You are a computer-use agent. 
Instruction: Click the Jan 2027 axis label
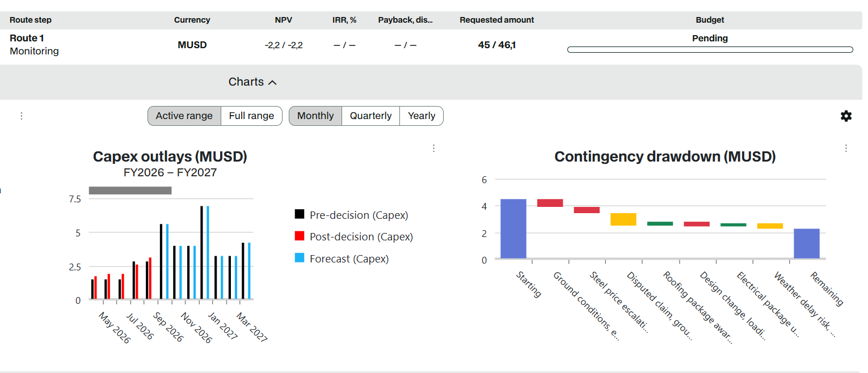(224, 326)
